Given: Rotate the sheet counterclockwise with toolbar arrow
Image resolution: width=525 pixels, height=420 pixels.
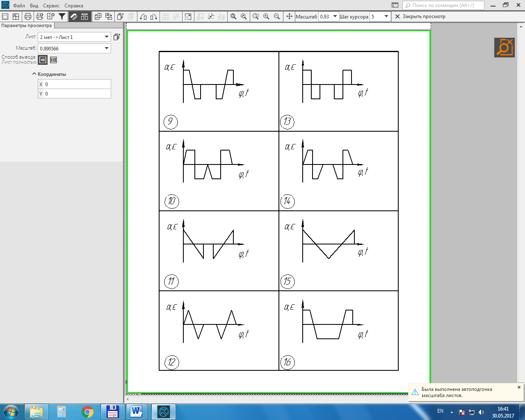Looking at the screenshot, I should [x=143, y=16].
